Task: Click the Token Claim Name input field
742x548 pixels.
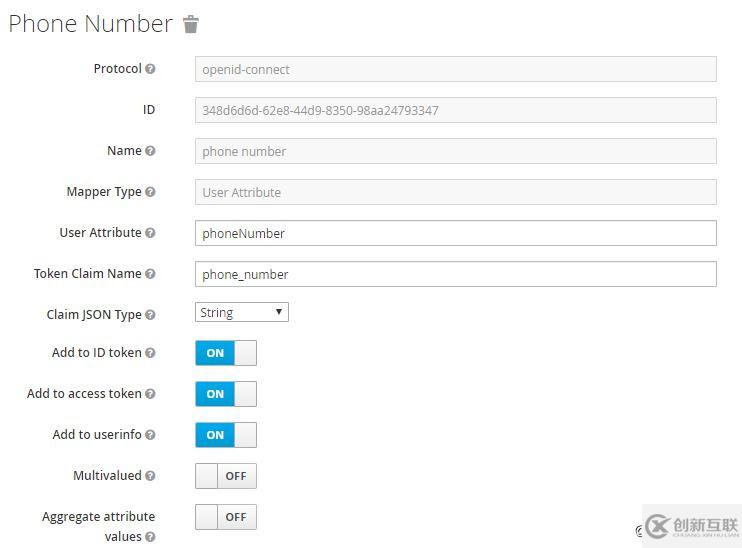Action: click(455, 274)
